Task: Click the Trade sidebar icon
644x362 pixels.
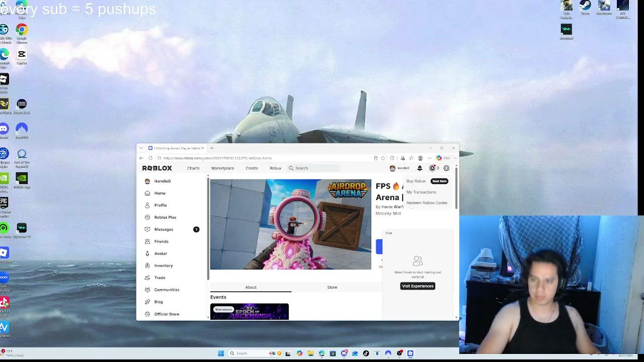Action: pos(147,278)
